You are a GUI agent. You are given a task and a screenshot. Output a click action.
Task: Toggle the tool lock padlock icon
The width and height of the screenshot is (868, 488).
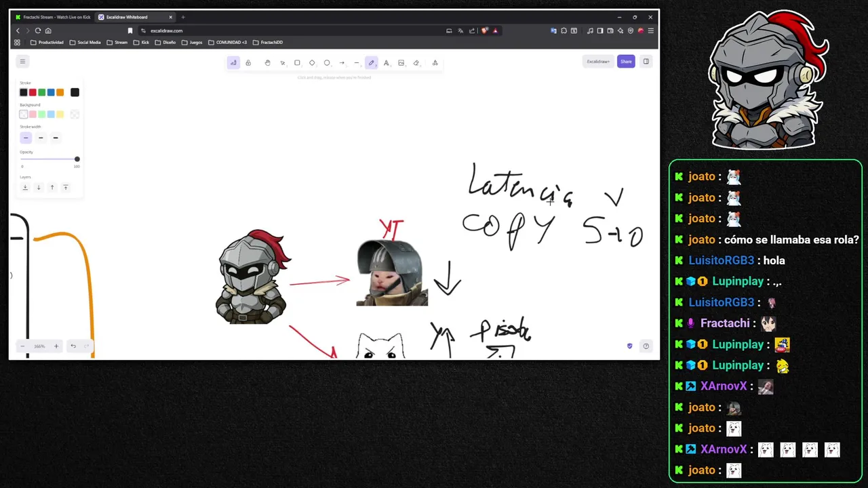pyautogui.click(x=248, y=63)
